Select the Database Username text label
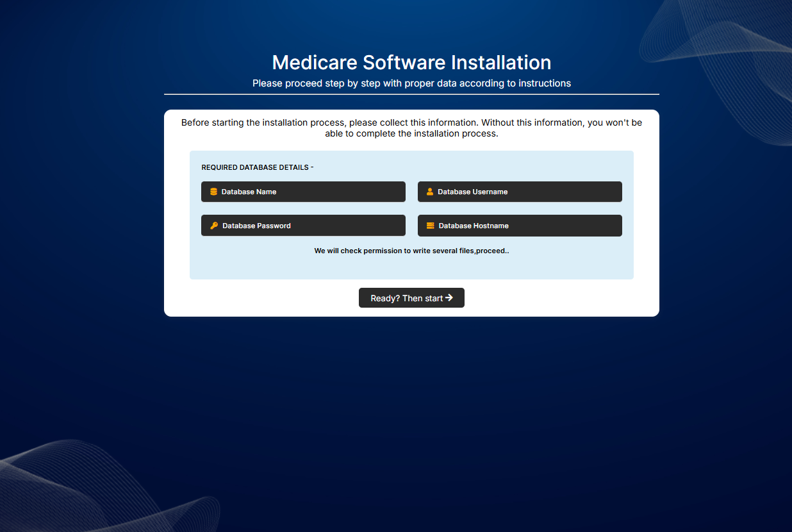 click(473, 192)
